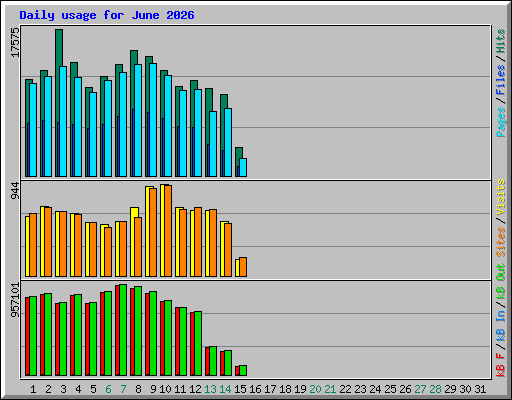
Task: Click the 'Files' legend label
Action: (x=500, y=80)
